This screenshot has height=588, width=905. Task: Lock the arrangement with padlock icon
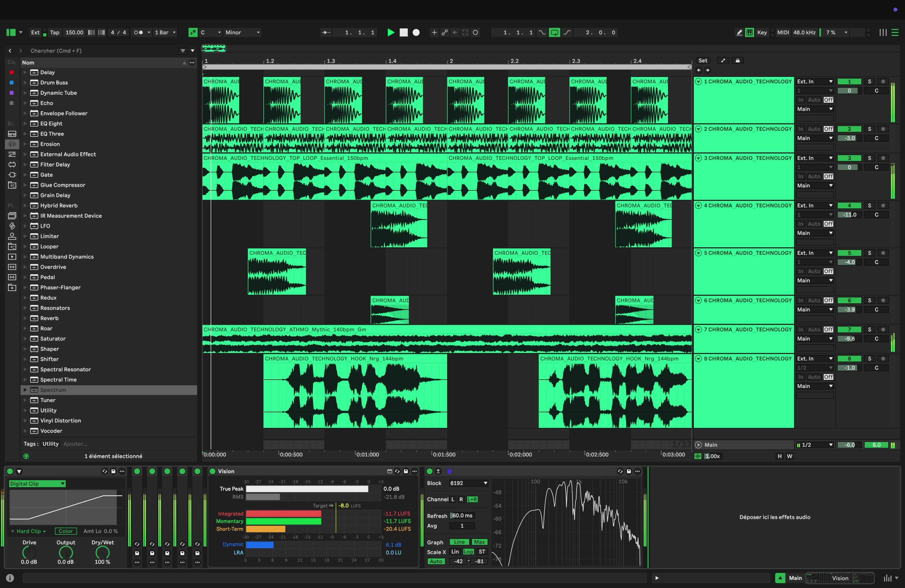coord(738,61)
